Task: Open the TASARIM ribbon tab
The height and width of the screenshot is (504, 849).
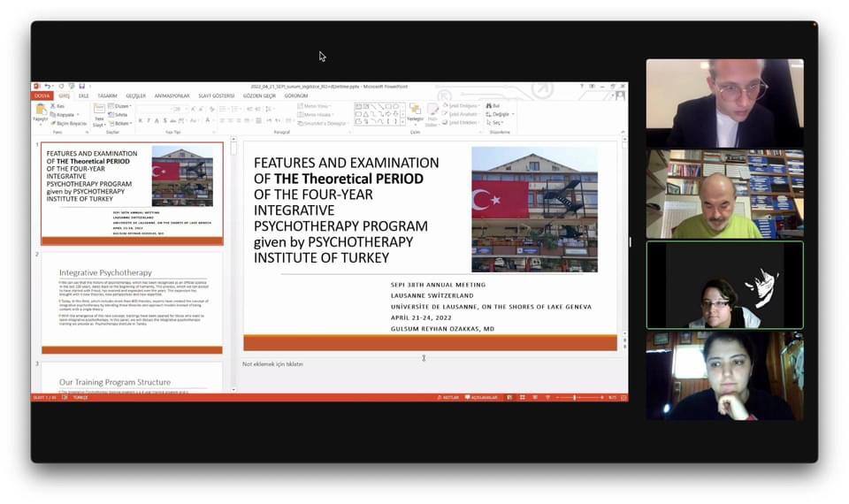Action: (x=107, y=95)
